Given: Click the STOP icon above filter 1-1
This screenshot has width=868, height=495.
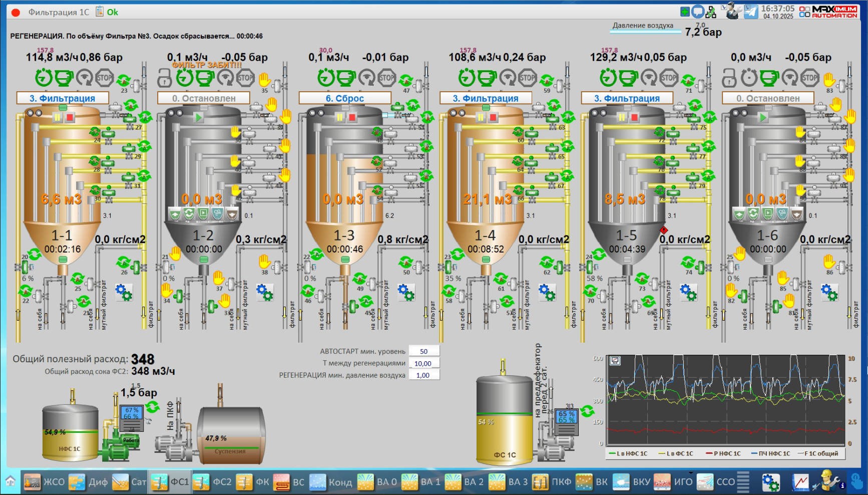Looking at the screenshot, I should tap(104, 78).
